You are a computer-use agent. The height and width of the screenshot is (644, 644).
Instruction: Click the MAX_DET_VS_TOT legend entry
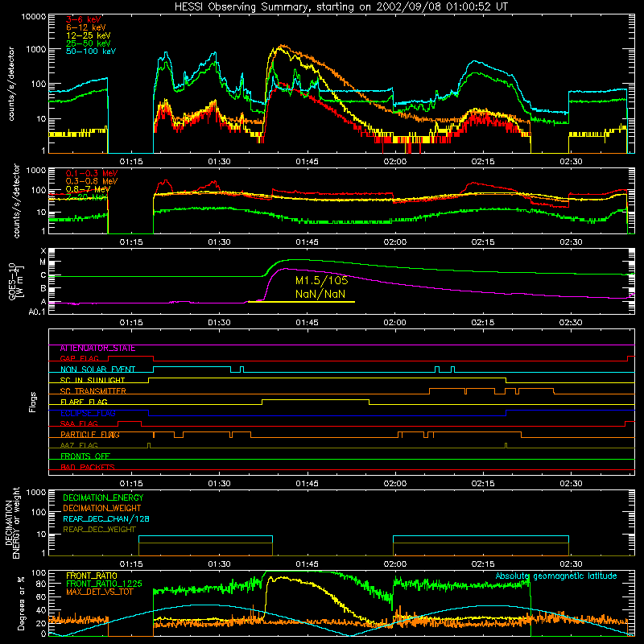click(x=99, y=592)
